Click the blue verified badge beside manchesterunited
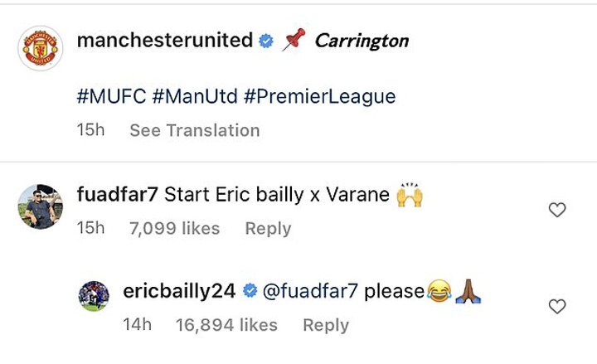This screenshot has height=364, width=597. [x=266, y=41]
